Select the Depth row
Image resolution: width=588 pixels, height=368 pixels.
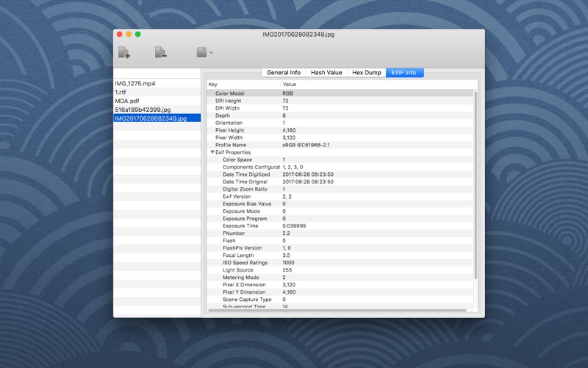[340, 116]
